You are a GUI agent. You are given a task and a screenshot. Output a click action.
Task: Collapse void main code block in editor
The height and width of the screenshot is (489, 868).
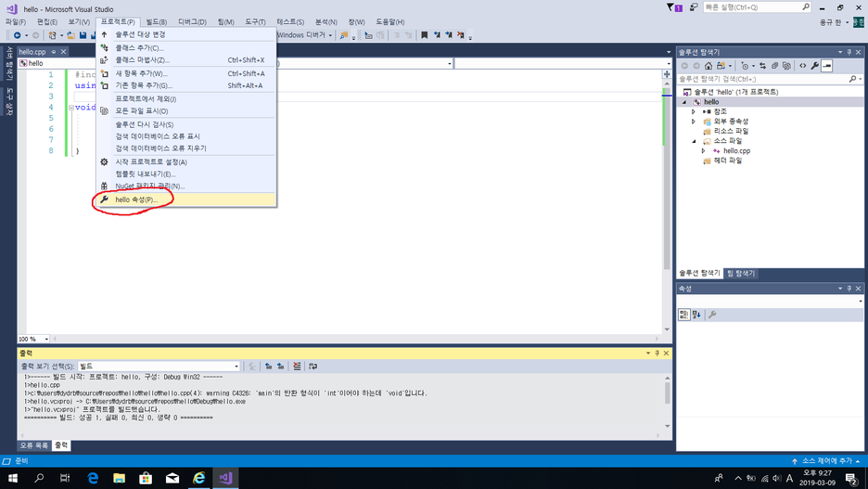70,108
